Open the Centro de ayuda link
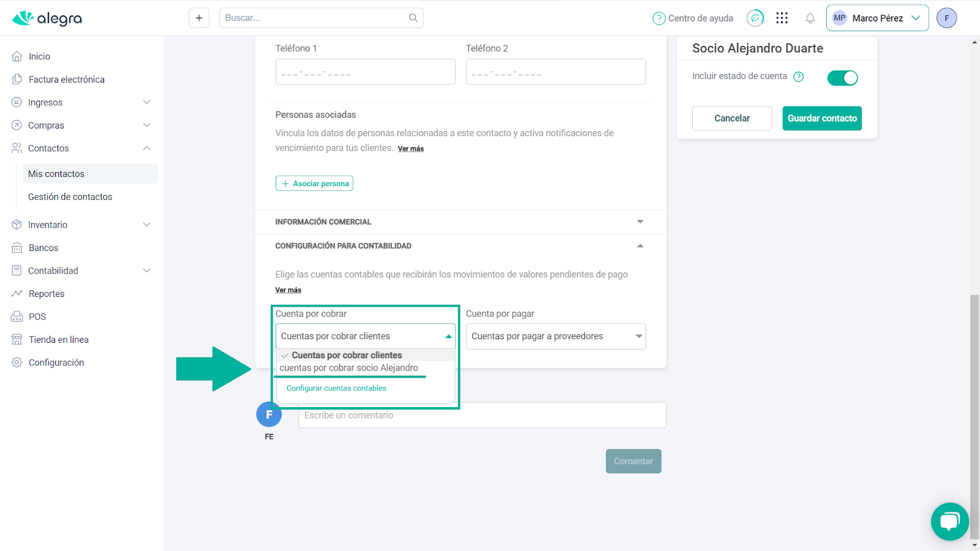This screenshot has width=980, height=551. [693, 18]
